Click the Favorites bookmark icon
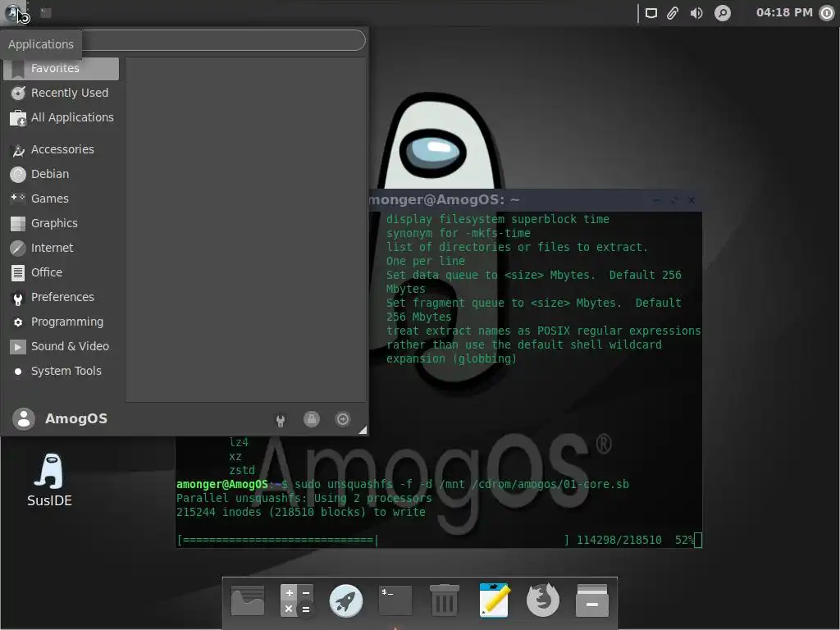This screenshot has width=840, height=630. click(18, 69)
